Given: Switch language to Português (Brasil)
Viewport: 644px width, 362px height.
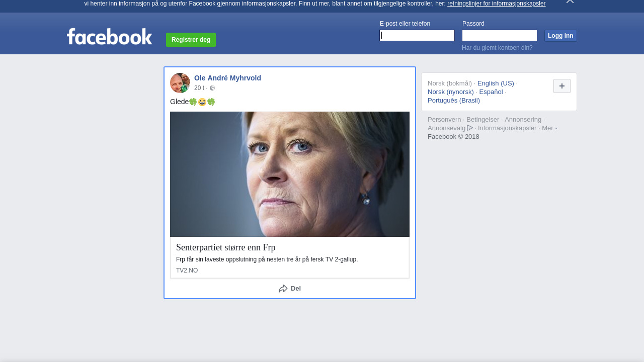Looking at the screenshot, I should tap(454, 101).
